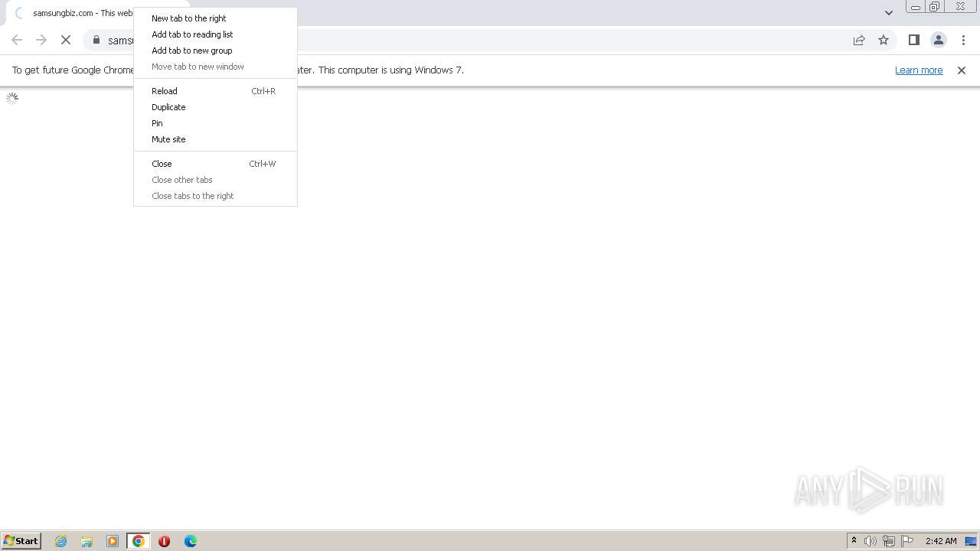The width and height of the screenshot is (980, 551).
Task: Click the 2:42 AM system clock
Action: click(941, 541)
